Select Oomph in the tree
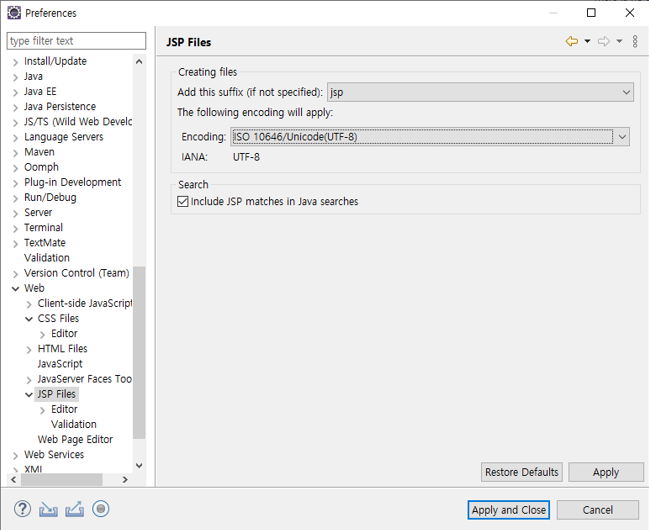Image resolution: width=649 pixels, height=530 pixels. click(41, 167)
